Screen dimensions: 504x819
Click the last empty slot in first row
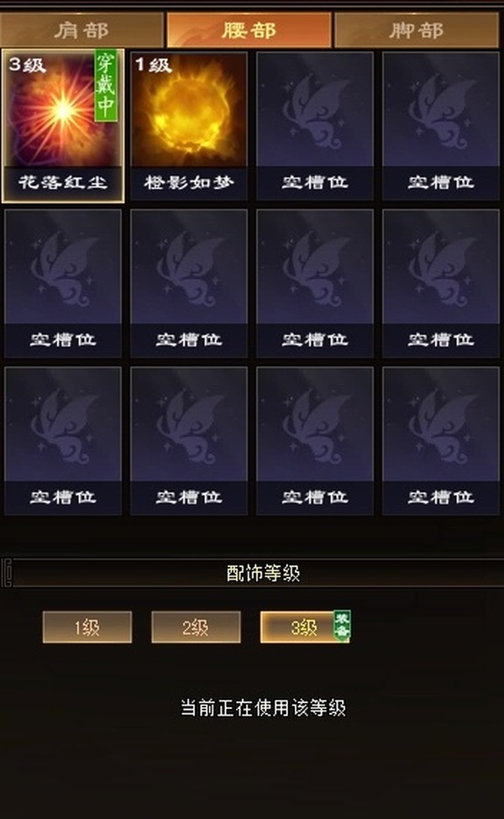pos(441,125)
